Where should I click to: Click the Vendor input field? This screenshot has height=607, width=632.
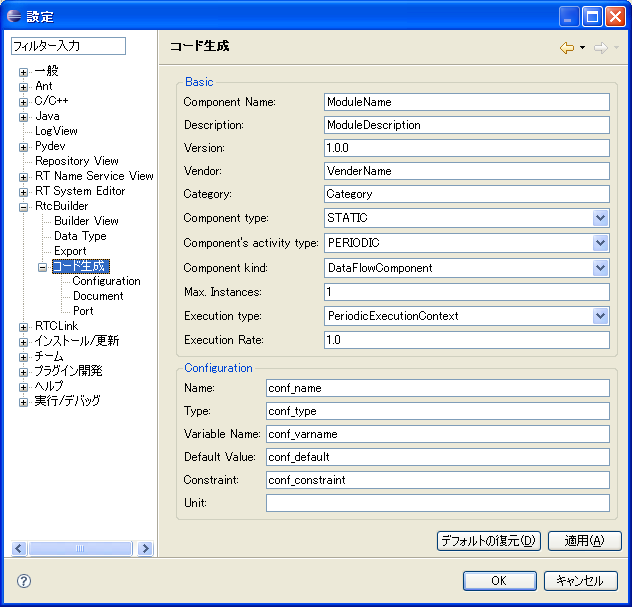pyautogui.click(x=467, y=171)
